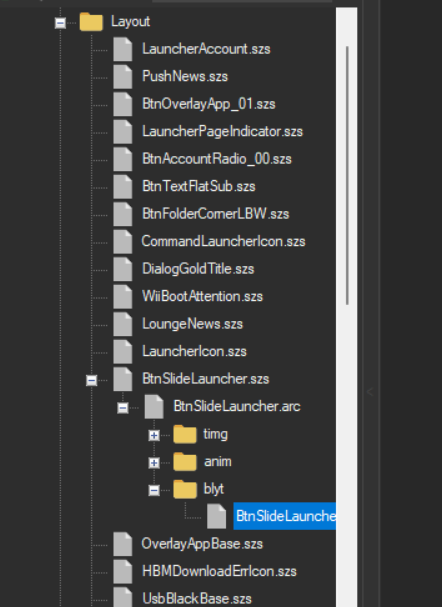442x607 pixels.
Task: Select HBMDownloadErrIcon.szs entry
Action: click(219, 571)
